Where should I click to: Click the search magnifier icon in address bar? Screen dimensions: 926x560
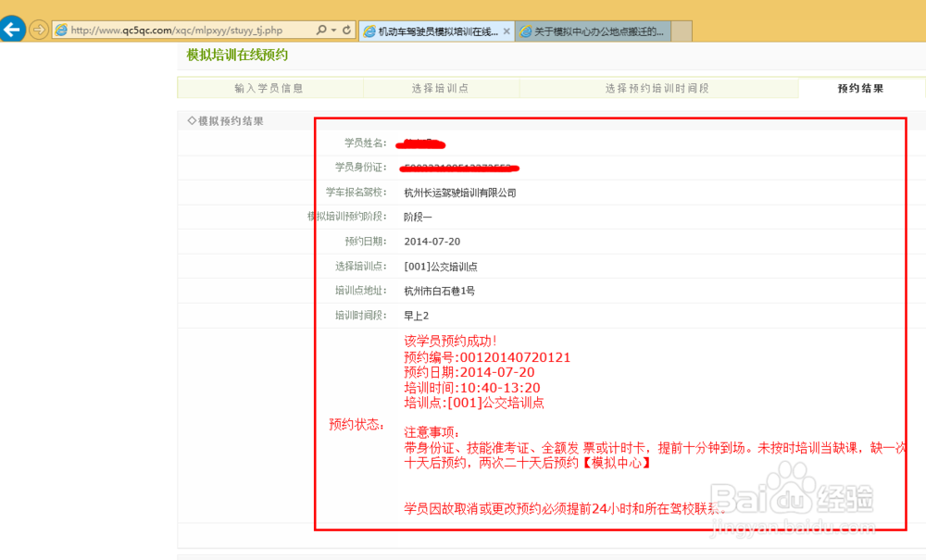tap(319, 29)
